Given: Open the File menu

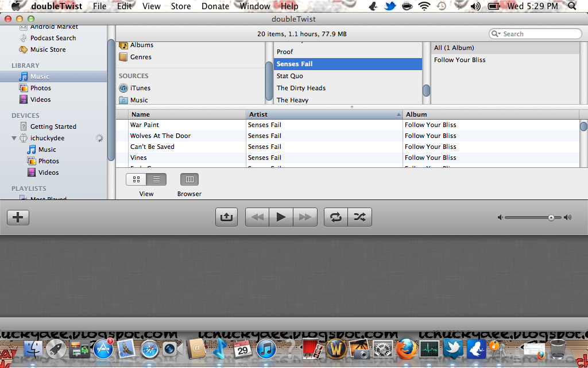Looking at the screenshot, I should coord(99,6).
